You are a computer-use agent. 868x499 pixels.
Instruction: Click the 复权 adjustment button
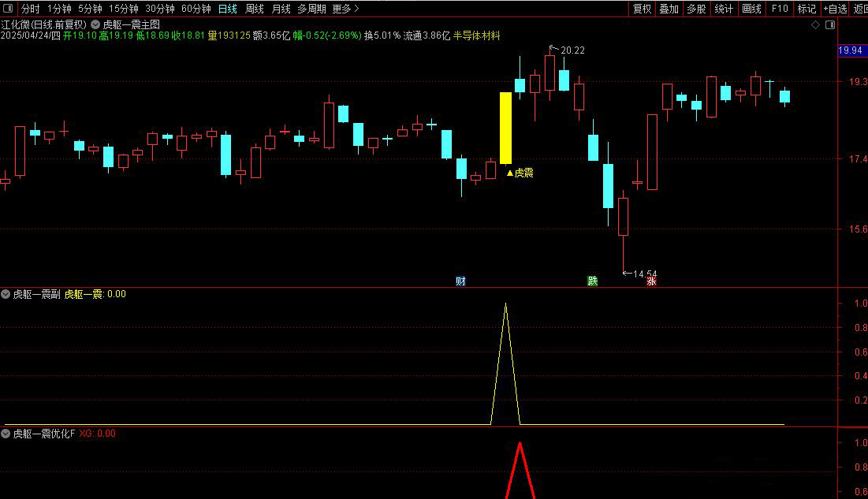(643, 9)
